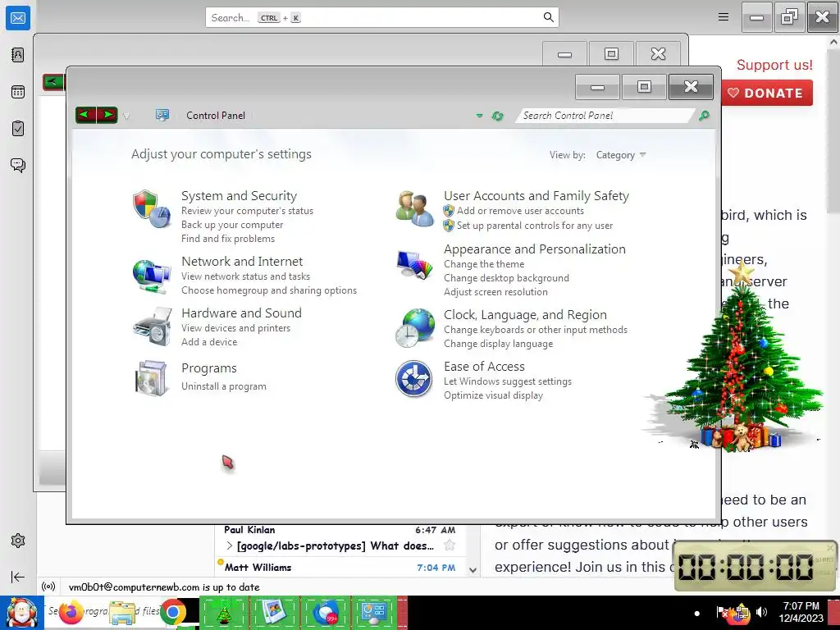The image size is (840, 630).
Task: Click the volume speaker tray icon
Action: [762, 612]
